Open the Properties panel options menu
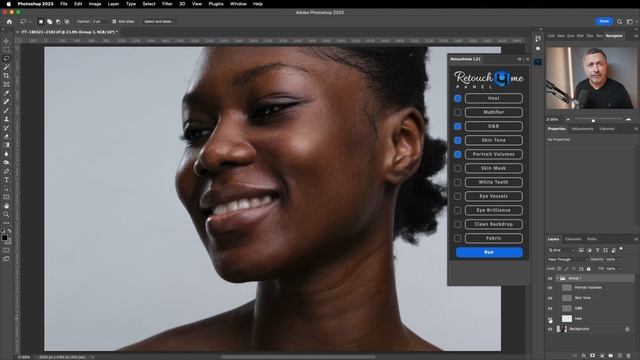The width and height of the screenshot is (640, 360). click(x=636, y=129)
